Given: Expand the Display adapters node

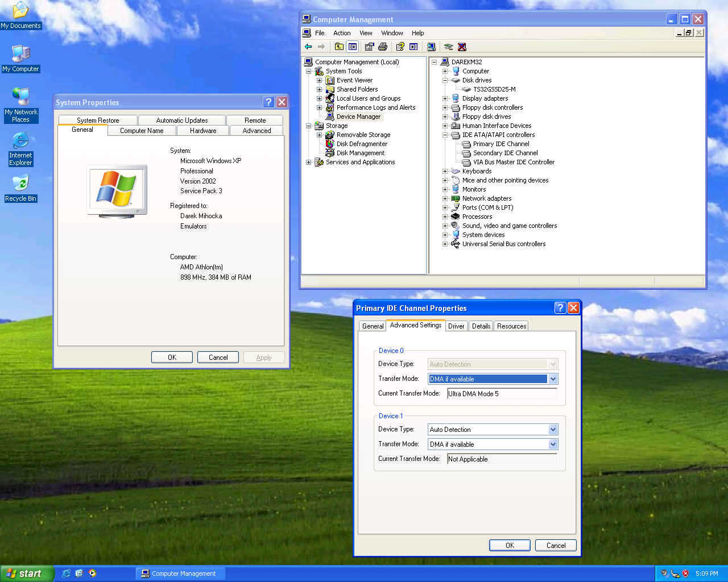Looking at the screenshot, I should pos(445,98).
